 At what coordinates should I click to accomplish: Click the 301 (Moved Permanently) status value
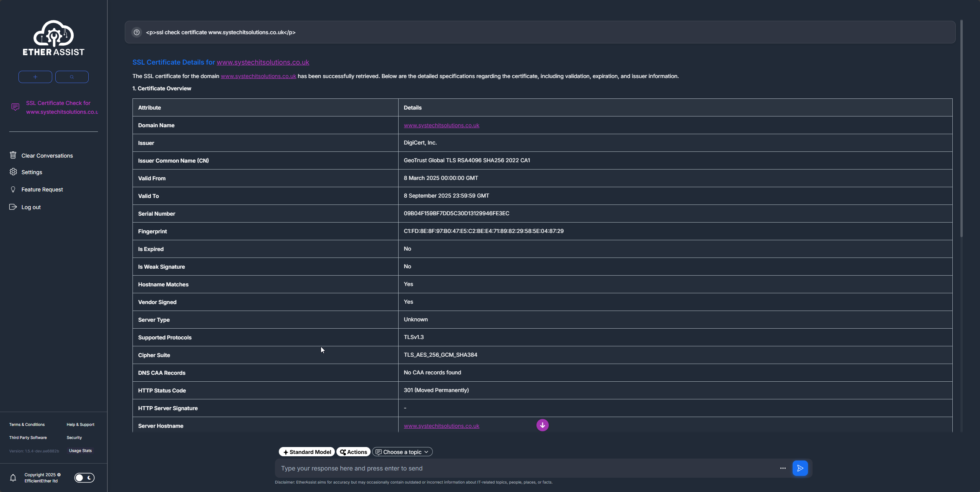coord(436,390)
